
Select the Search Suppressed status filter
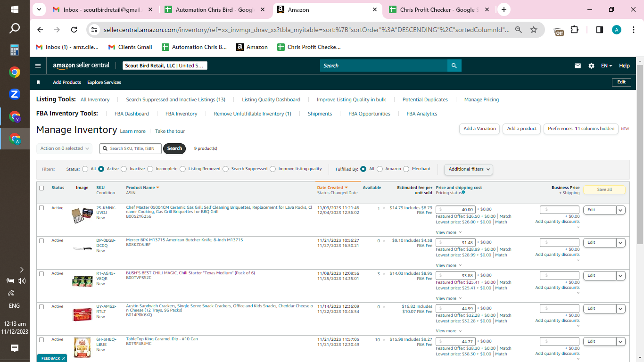226,169
